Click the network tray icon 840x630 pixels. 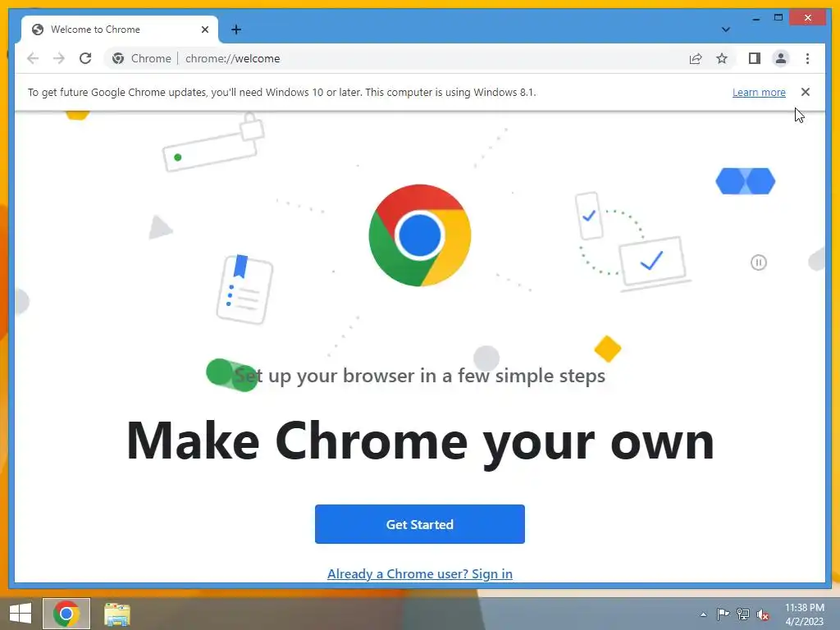[x=743, y=614]
